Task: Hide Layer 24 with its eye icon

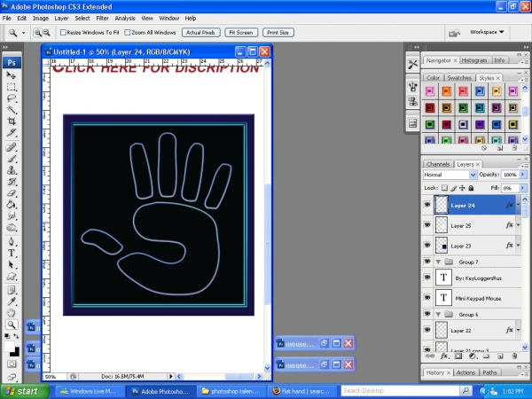Action: pos(427,205)
